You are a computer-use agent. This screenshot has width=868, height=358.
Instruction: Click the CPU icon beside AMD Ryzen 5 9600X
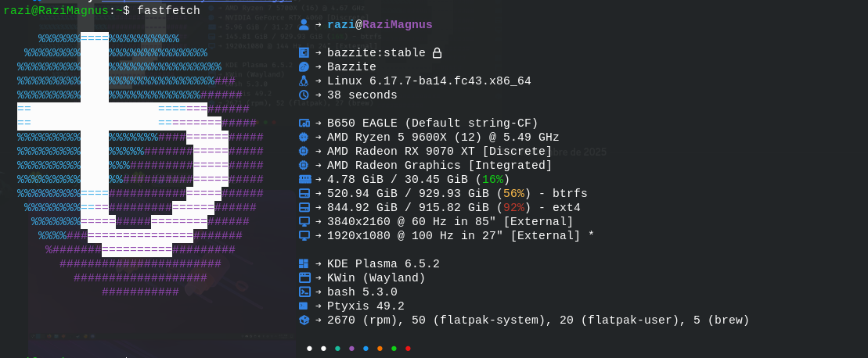tap(304, 137)
